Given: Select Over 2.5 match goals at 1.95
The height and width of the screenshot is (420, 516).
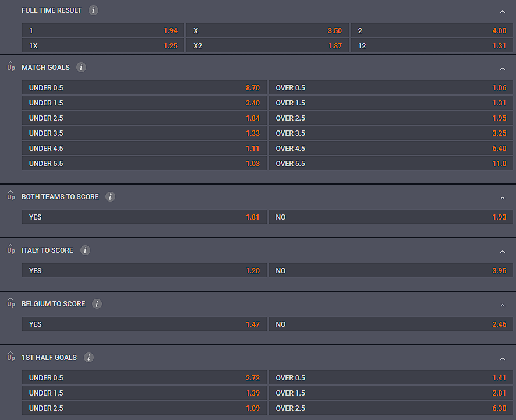Looking at the screenshot, I should click(x=391, y=118).
